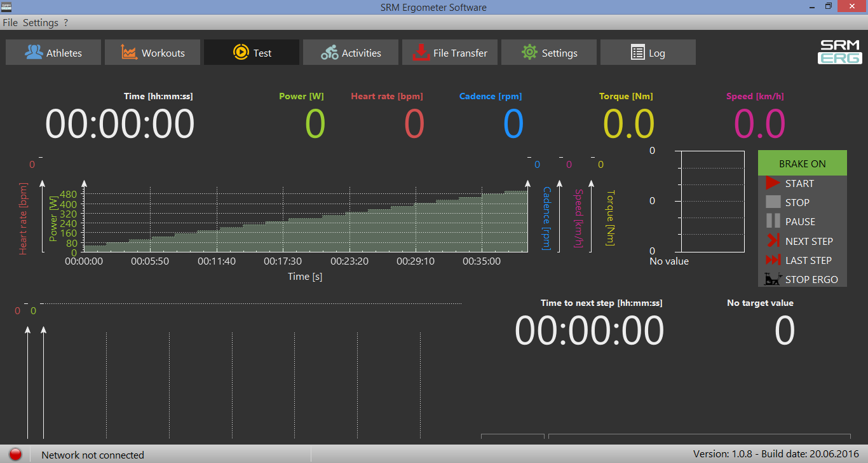Click the Log list icon
The width and height of the screenshot is (868, 463).
pos(637,52)
